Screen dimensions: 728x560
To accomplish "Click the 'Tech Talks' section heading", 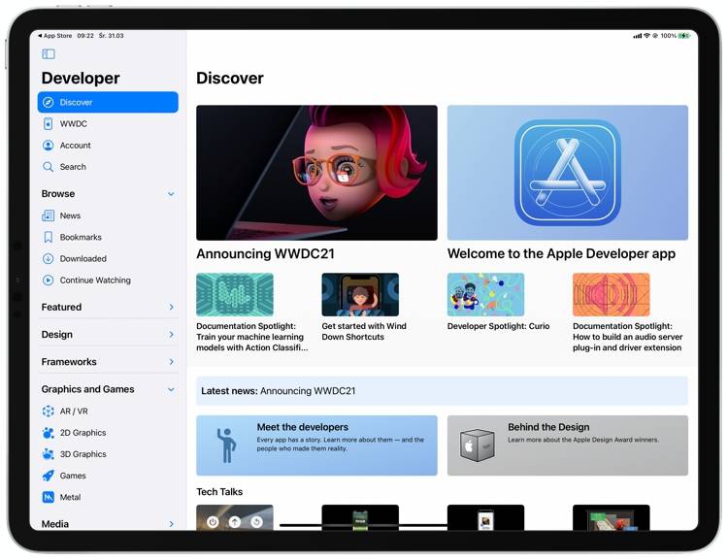I will tap(219, 492).
